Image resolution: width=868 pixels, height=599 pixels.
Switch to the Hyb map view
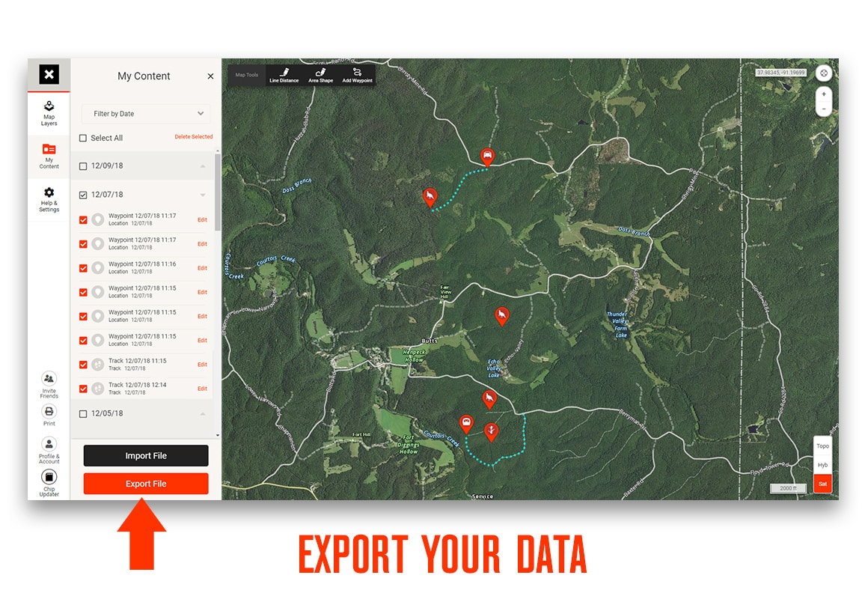pos(822,465)
